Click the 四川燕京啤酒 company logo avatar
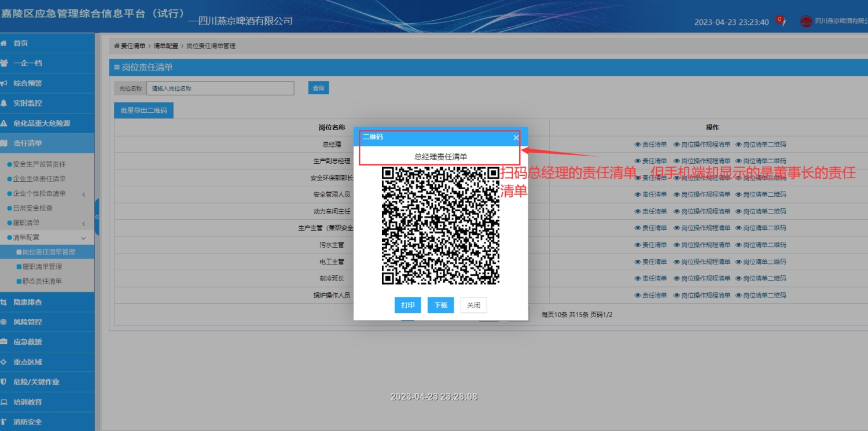Screen dimensions: 868x431 coord(806,21)
